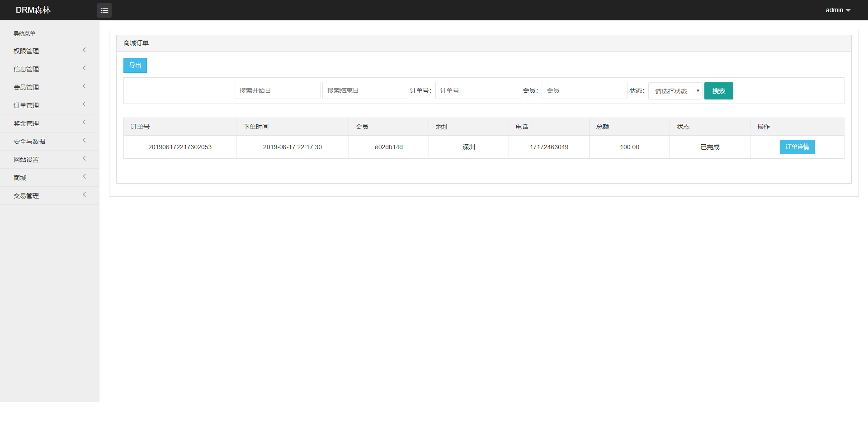Click the chevron beside 安全与数据

(x=84, y=141)
